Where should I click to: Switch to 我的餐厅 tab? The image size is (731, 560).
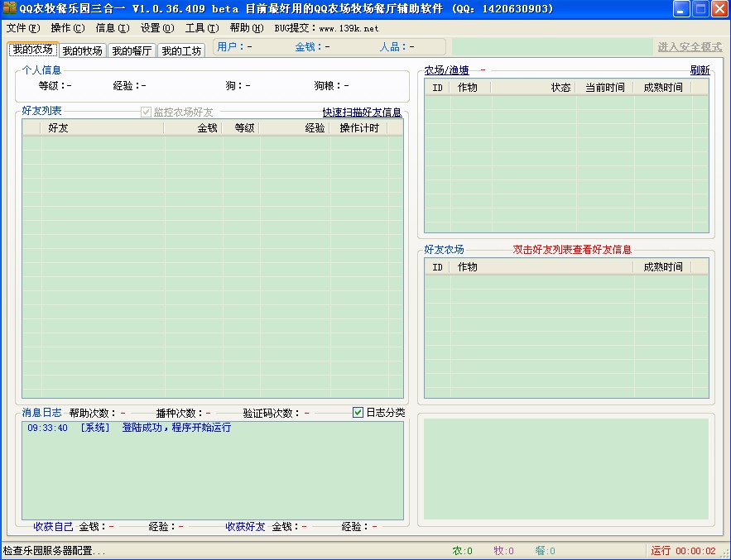pos(132,50)
